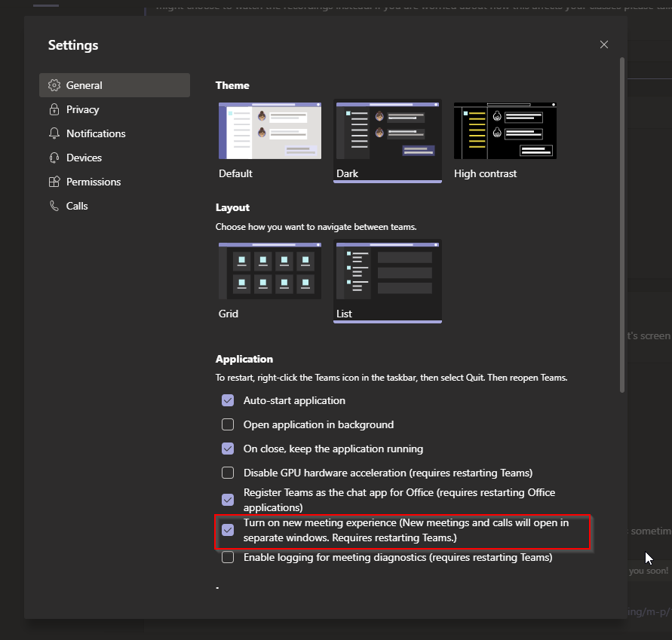672x640 pixels.
Task: Disable Auto-start application
Action: [228, 400]
